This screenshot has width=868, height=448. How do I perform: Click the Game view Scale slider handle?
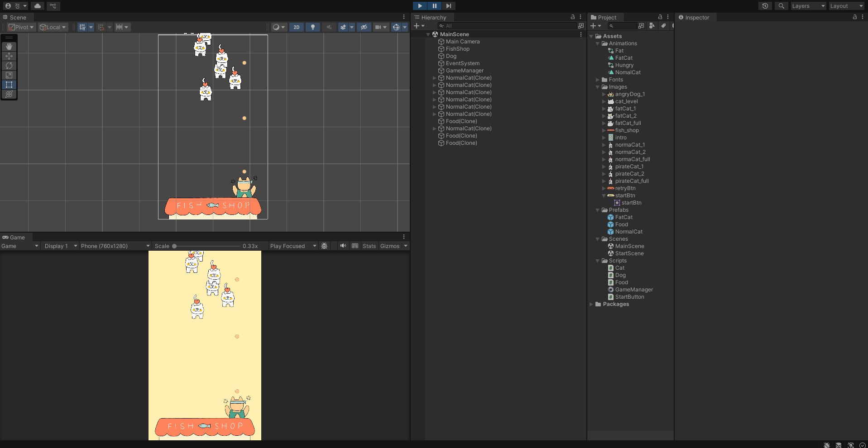point(174,246)
